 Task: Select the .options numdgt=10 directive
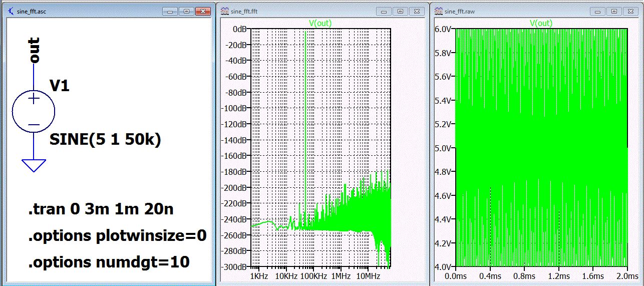coord(109,261)
